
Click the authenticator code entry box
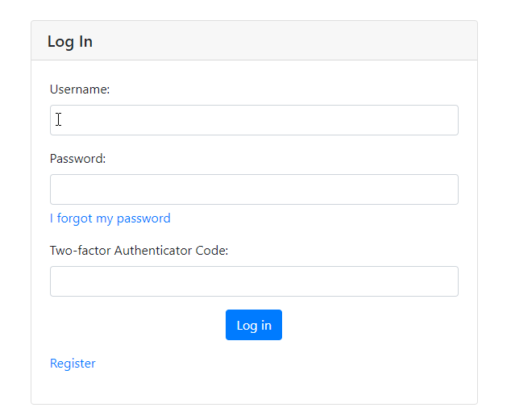click(x=254, y=281)
